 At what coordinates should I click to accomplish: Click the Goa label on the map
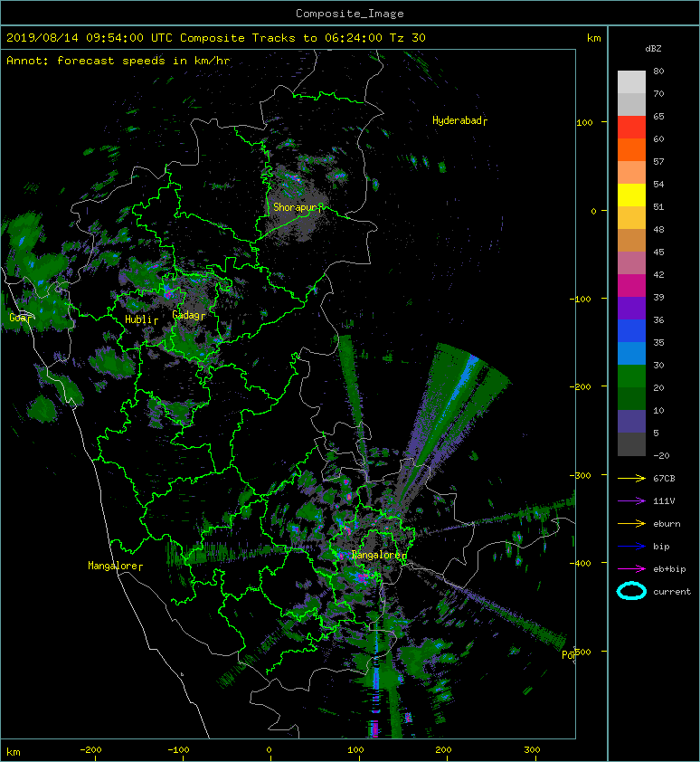pos(20,318)
